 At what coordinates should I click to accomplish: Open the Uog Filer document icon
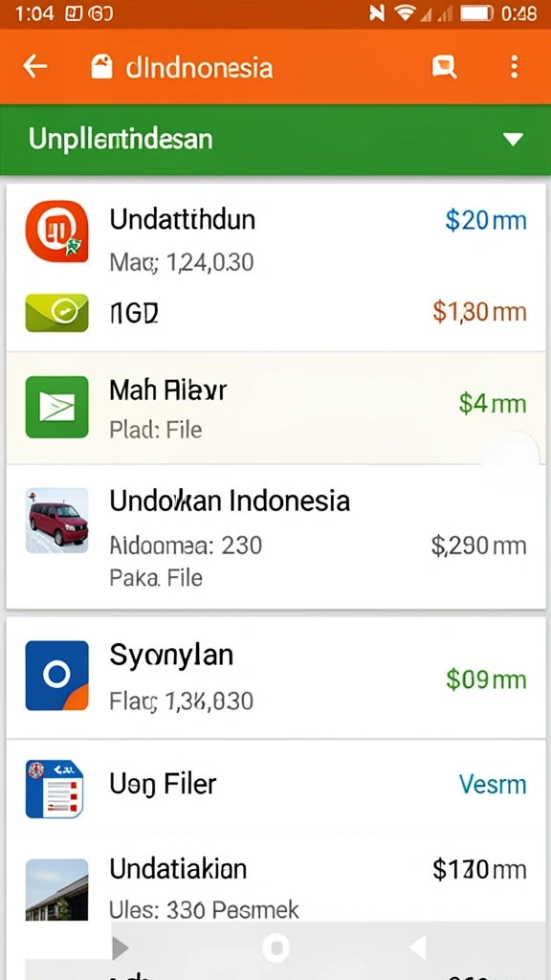[55, 789]
